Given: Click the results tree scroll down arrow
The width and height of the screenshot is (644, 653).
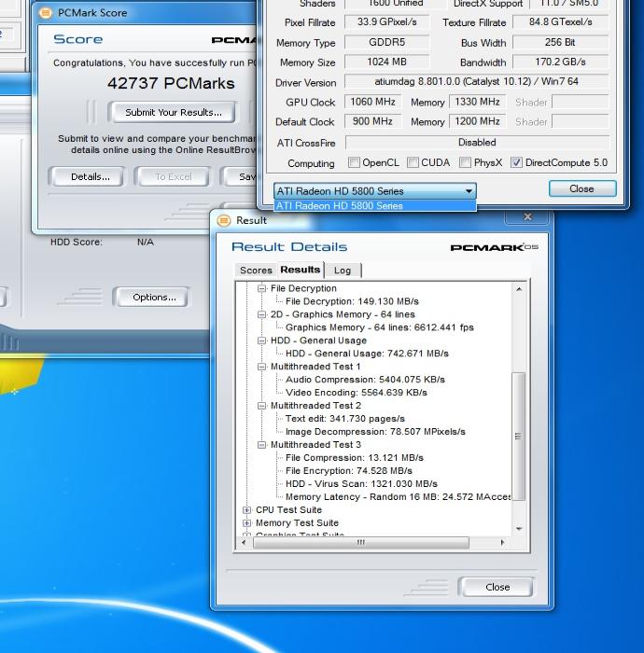Looking at the screenshot, I should point(519,529).
